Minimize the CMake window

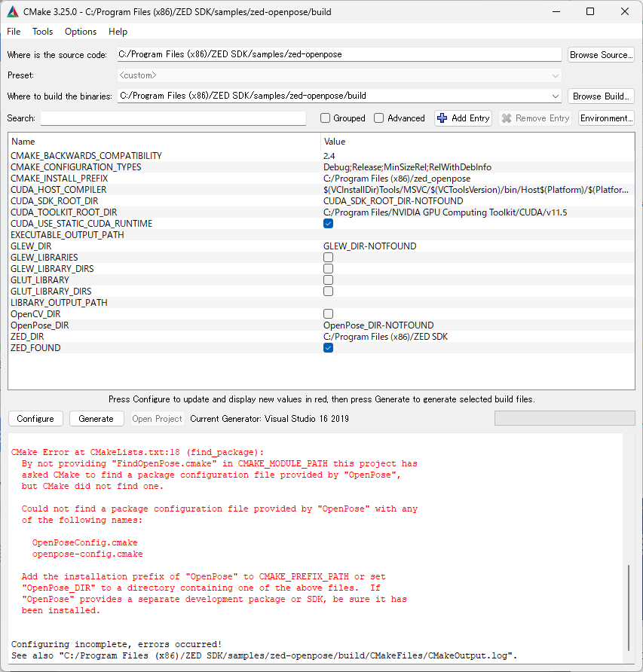[x=556, y=11]
